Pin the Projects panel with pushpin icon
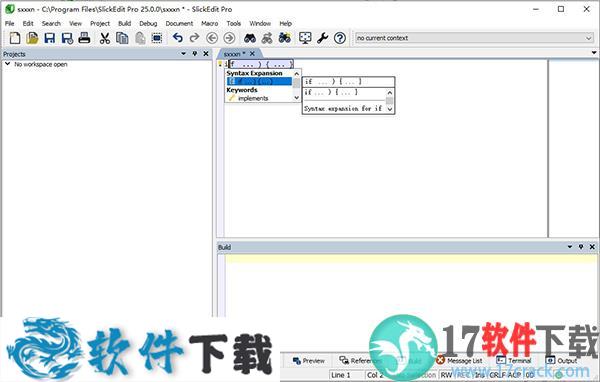Viewport: 600px width, 382px height. pos(195,54)
